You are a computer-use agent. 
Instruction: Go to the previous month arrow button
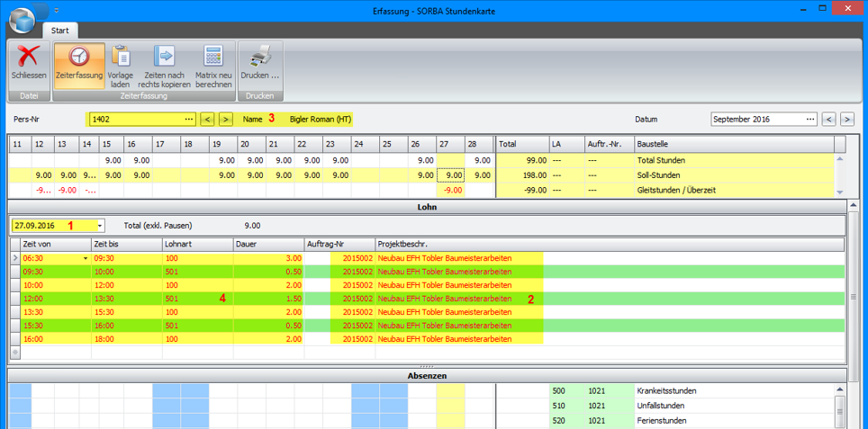828,119
